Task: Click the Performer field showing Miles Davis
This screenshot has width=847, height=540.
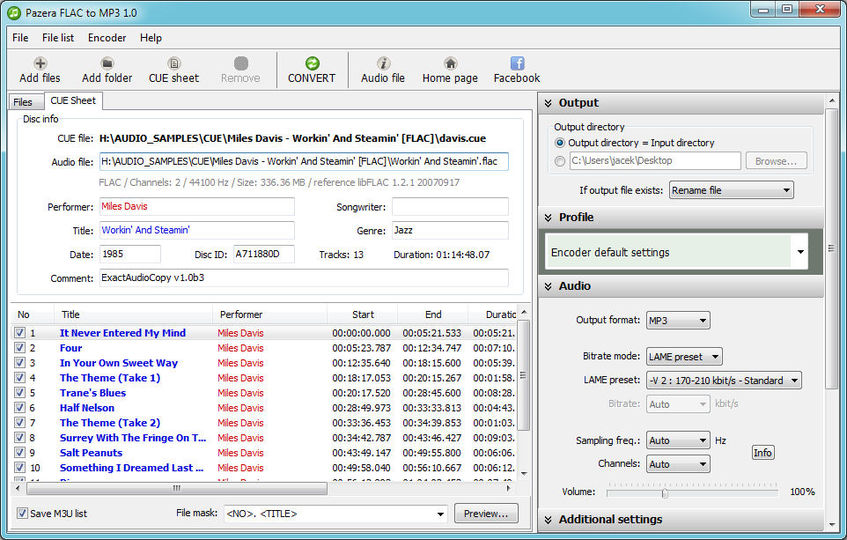Action: [x=197, y=206]
